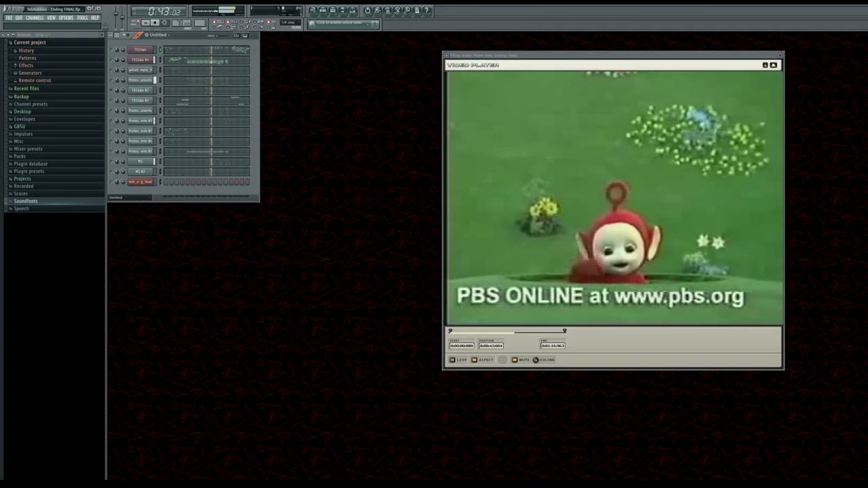The height and width of the screenshot is (488, 868).
Task: Start playback with the transport play button
Action: 145,22
